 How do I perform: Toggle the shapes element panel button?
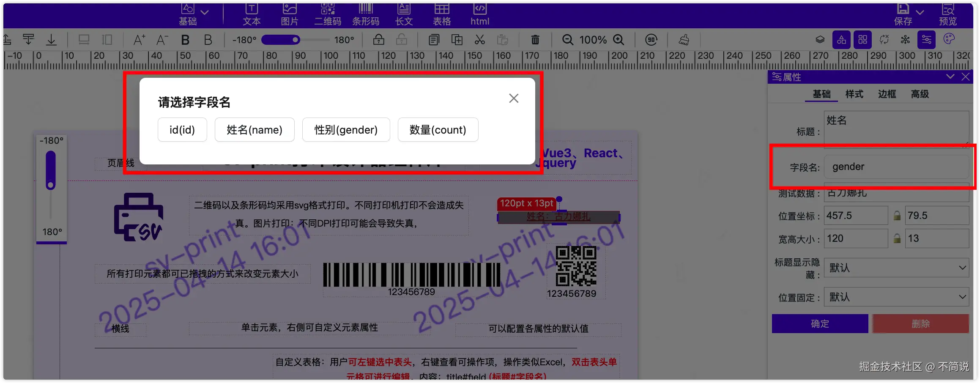click(842, 40)
